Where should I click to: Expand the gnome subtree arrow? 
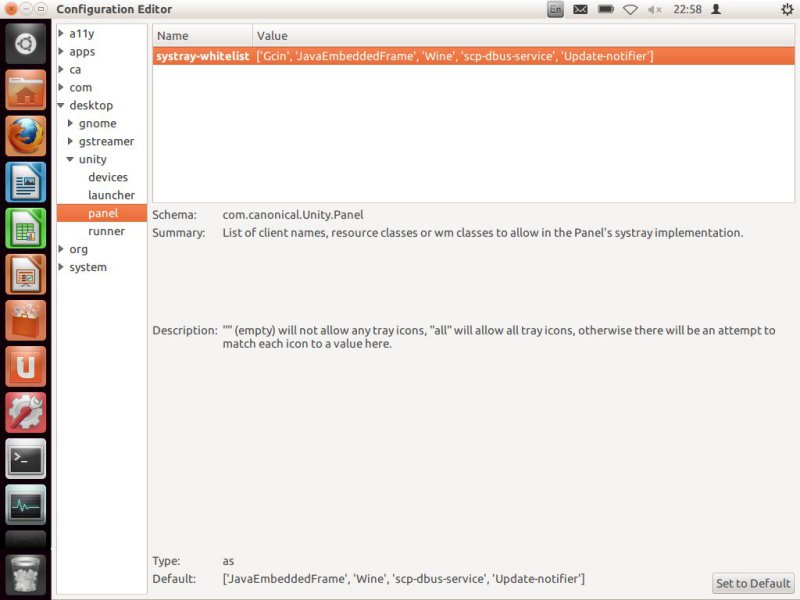tap(71, 123)
